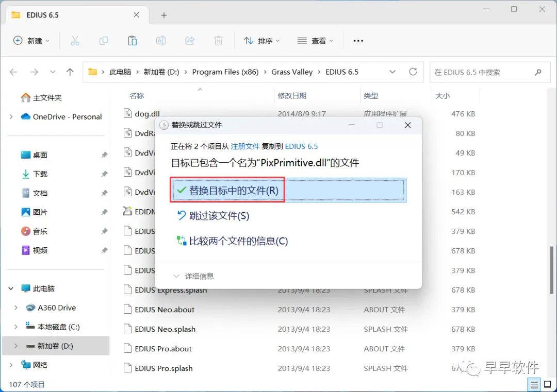
Task: Open 音乐 in the sidebar
Action: point(34,231)
